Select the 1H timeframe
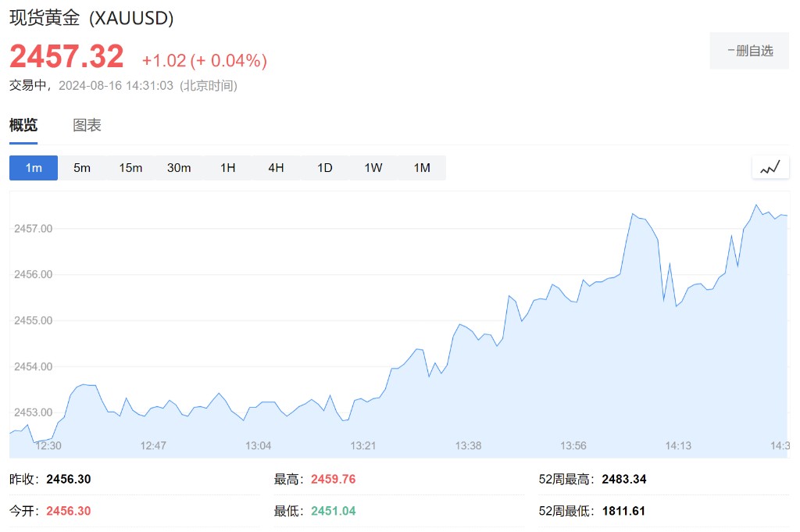 pyautogui.click(x=227, y=168)
